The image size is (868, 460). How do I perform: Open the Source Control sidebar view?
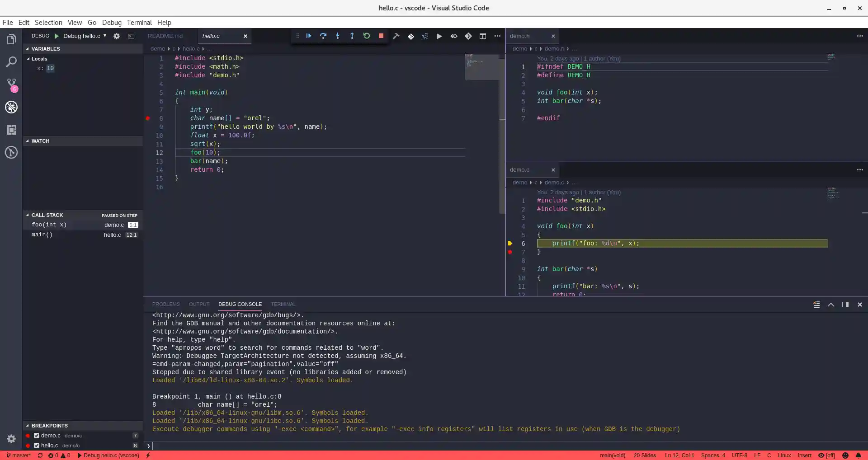(x=11, y=84)
